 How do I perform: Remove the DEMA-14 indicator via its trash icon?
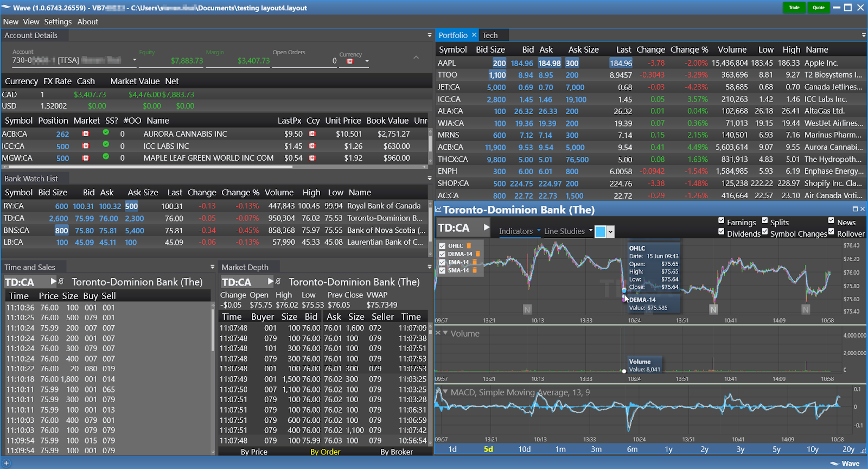[478, 254]
